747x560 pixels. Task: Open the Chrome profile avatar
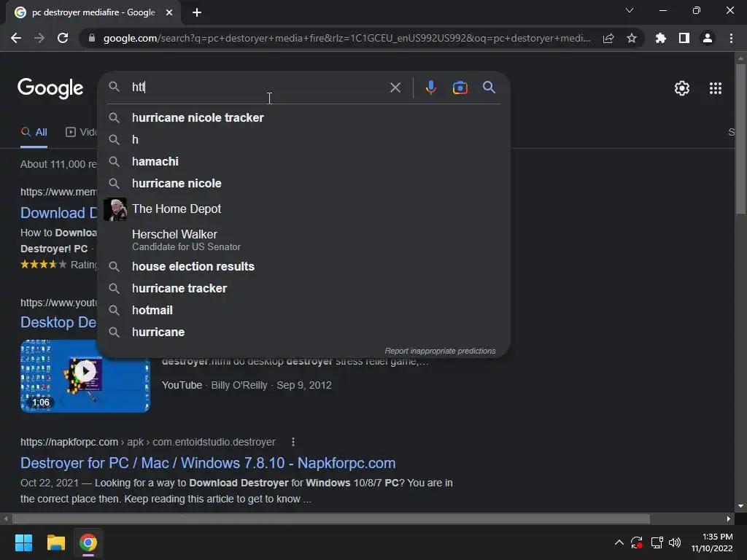point(708,38)
